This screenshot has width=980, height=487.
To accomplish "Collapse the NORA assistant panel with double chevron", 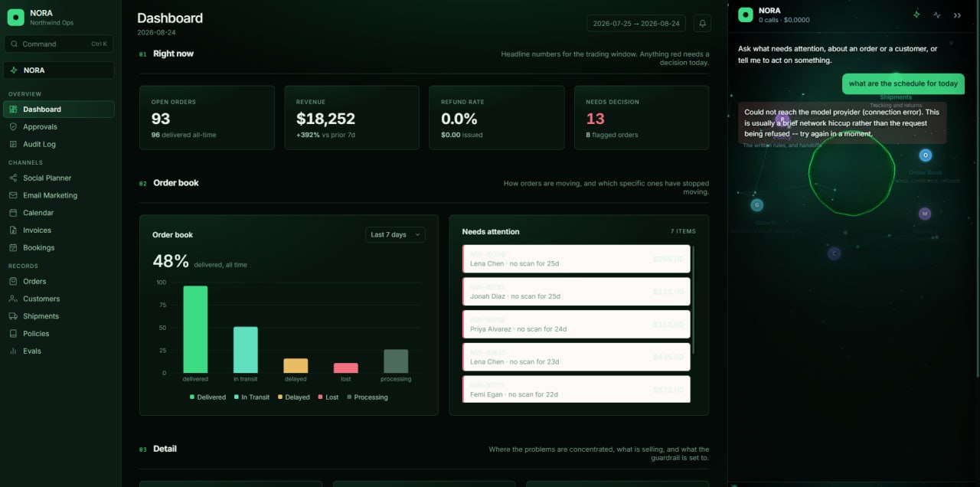I will [x=957, y=15].
